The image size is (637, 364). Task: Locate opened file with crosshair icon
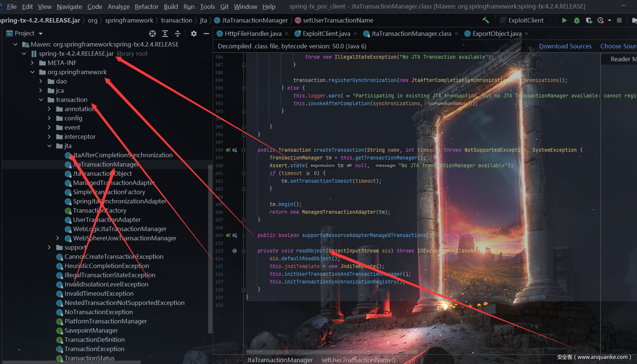coord(153,34)
